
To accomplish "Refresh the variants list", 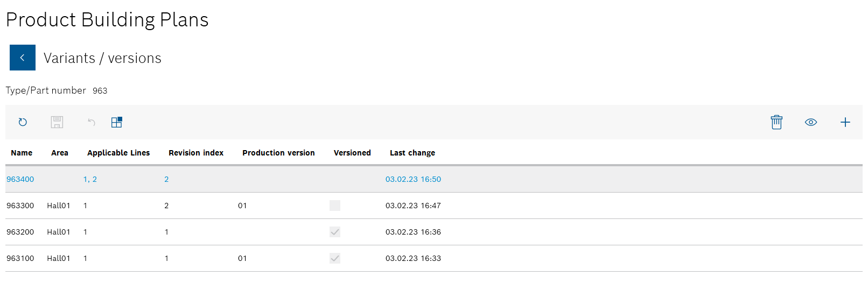I will point(23,122).
